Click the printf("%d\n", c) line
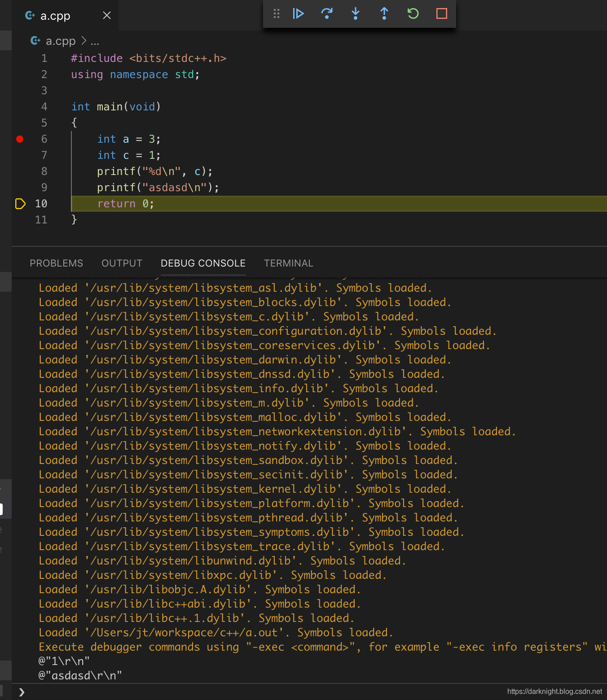 point(155,171)
